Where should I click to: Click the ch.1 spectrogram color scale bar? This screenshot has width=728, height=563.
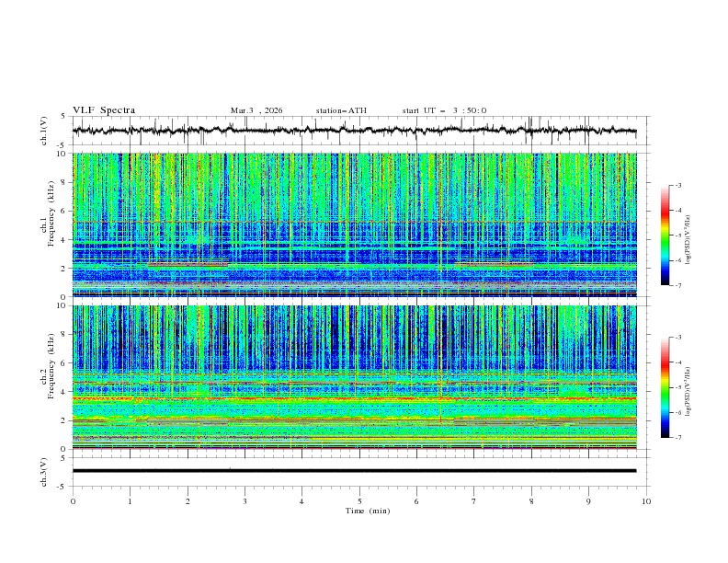pos(665,236)
